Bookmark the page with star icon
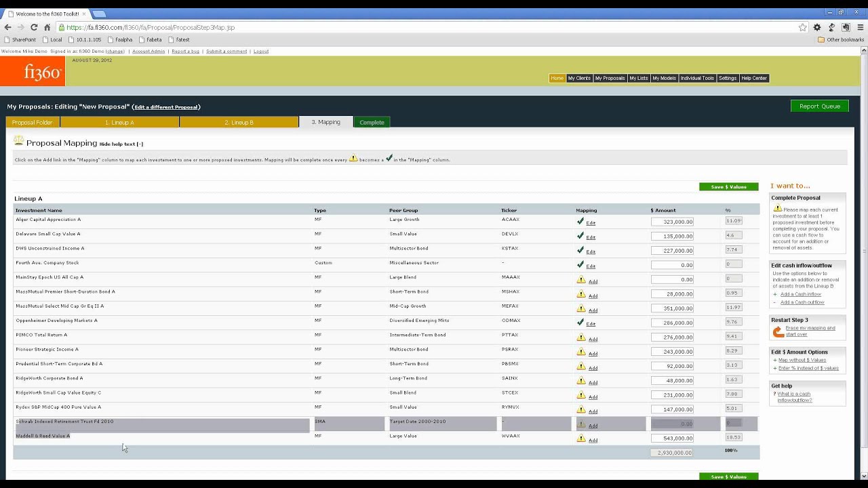868x488 pixels. coord(803,27)
